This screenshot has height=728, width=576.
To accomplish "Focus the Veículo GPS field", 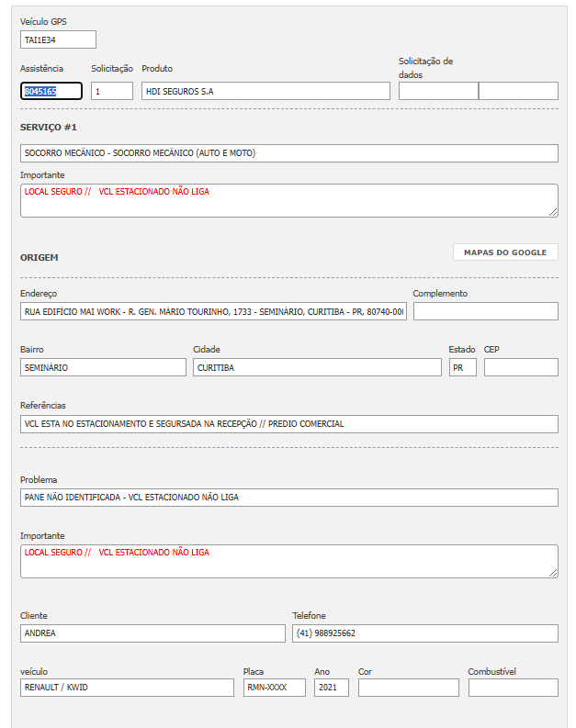I will (58, 39).
